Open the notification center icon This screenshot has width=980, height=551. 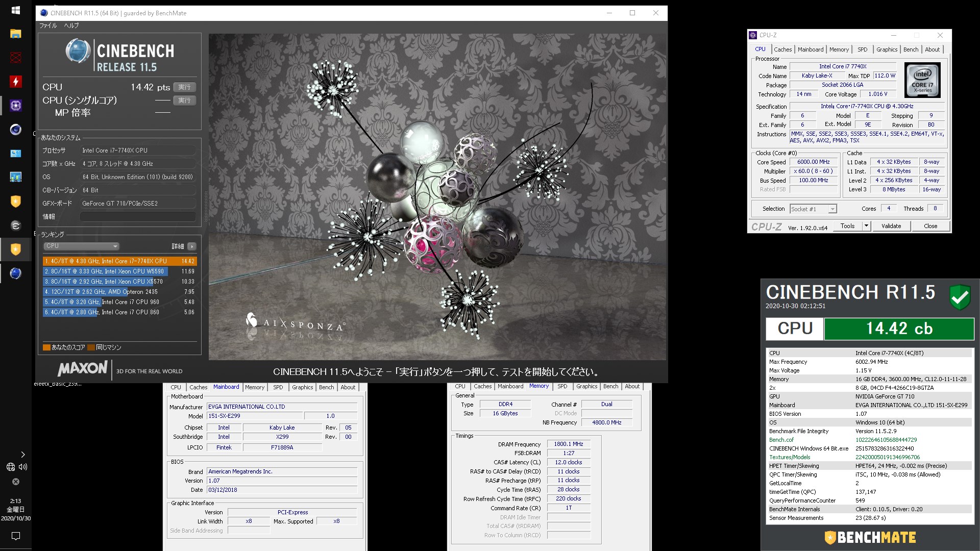(x=16, y=536)
